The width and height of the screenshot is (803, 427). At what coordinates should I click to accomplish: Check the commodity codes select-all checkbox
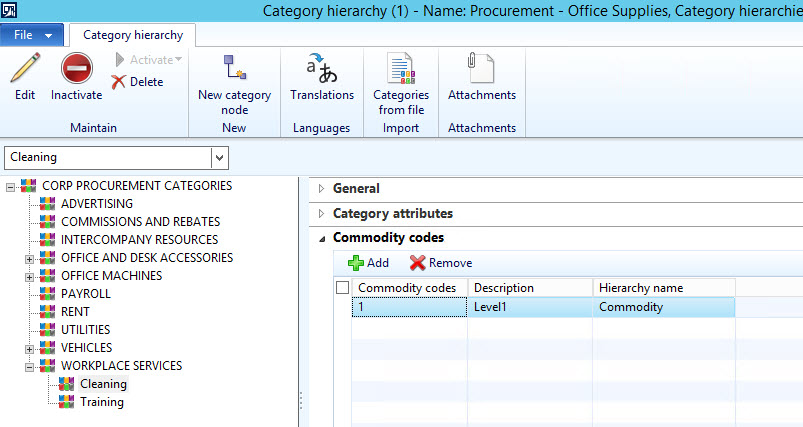[343, 288]
